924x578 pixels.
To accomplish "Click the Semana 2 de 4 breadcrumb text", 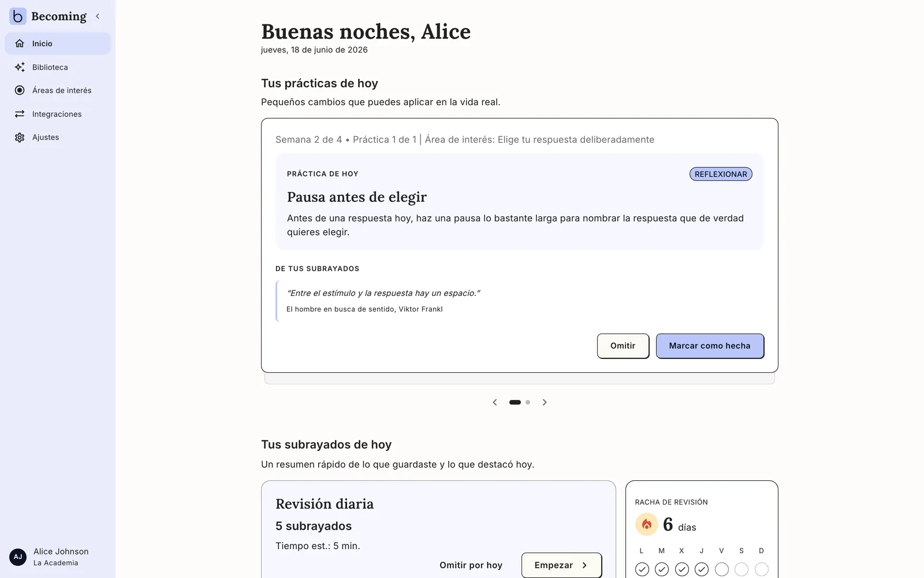I will tap(308, 139).
